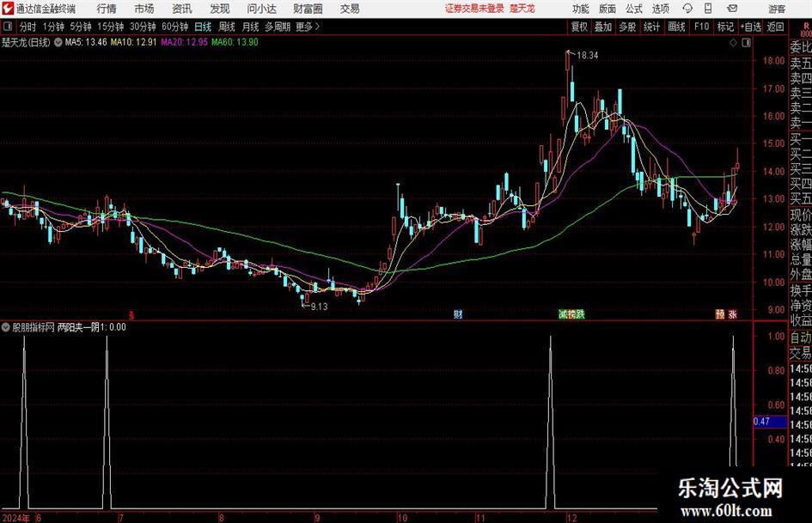This screenshot has height=523, width=812.
Task: Open the 财富圈 menu
Action: pyautogui.click(x=308, y=9)
